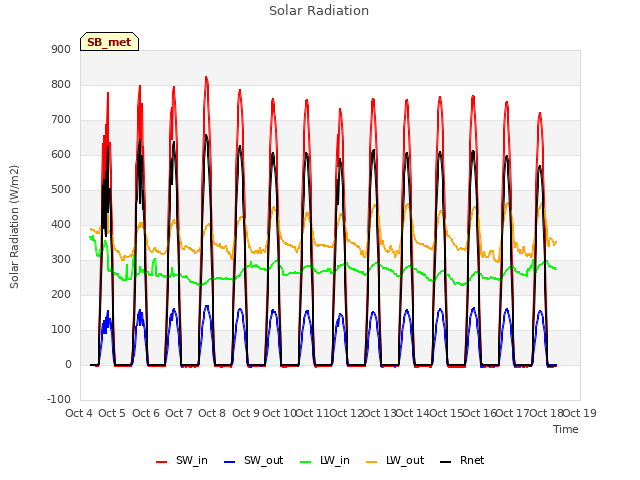Click the black Rnet legend swatch

(446, 462)
